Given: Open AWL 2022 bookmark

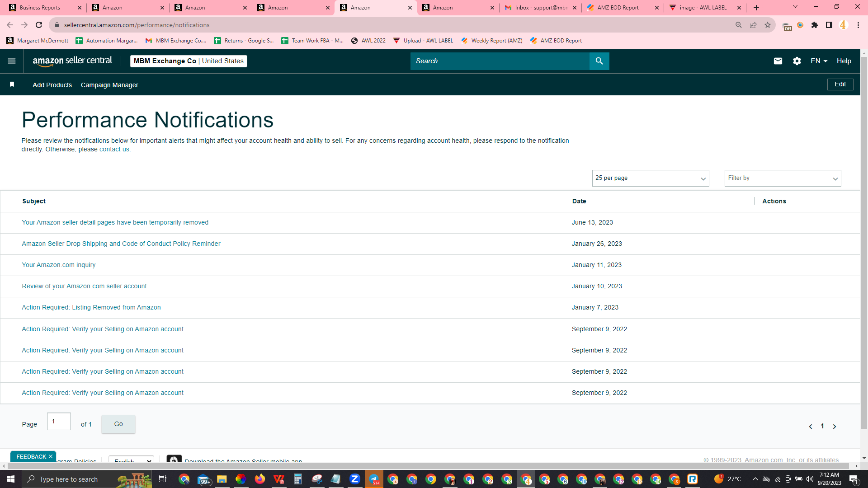Looking at the screenshot, I should point(368,41).
